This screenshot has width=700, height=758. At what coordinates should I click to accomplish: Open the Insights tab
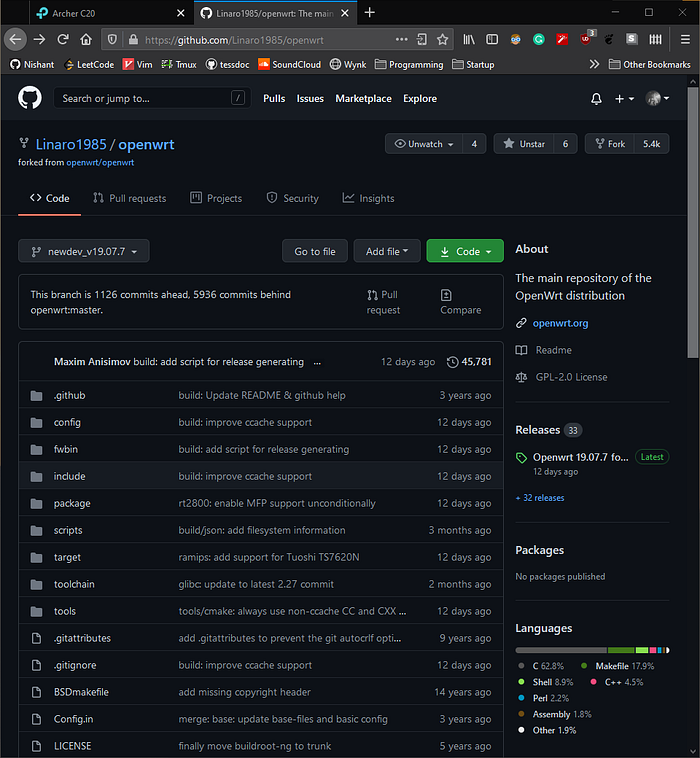[368, 198]
